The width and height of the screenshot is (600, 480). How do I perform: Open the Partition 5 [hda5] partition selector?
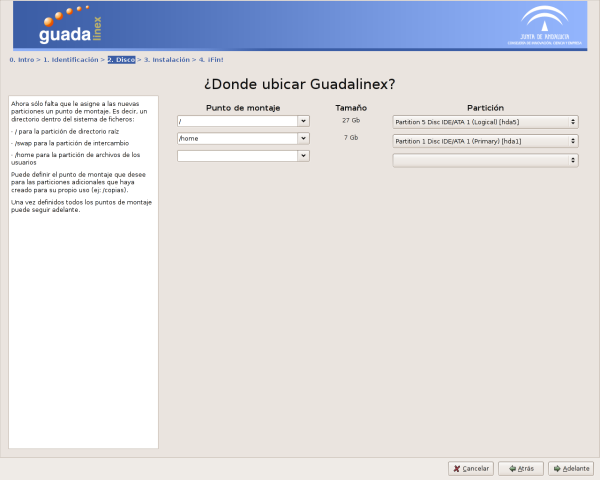point(485,122)
